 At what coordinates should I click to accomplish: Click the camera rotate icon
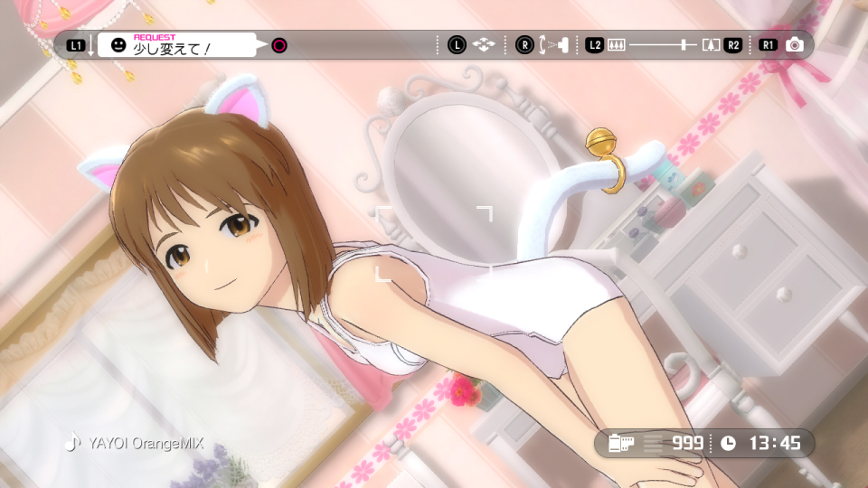(552, 44)
